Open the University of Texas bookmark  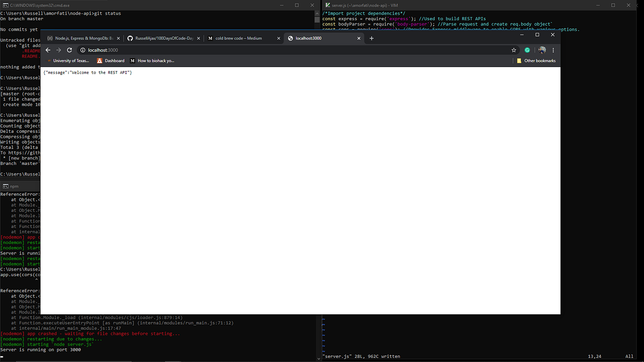click(x=68, y=60)
